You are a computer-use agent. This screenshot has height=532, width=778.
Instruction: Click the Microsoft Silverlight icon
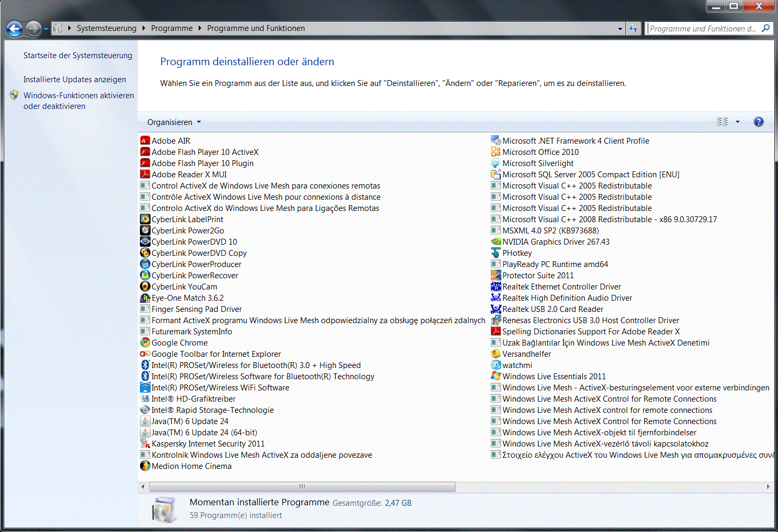(496, 163)
